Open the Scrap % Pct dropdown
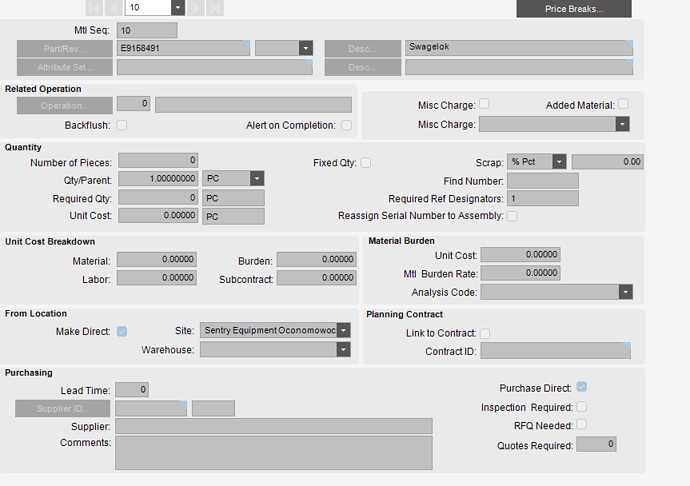 point(559,162)
